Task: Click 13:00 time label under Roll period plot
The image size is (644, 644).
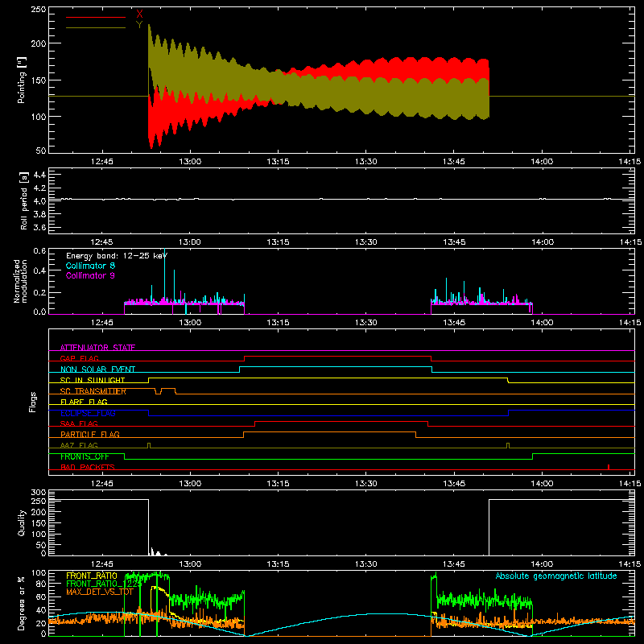Action: coord(190,242)
